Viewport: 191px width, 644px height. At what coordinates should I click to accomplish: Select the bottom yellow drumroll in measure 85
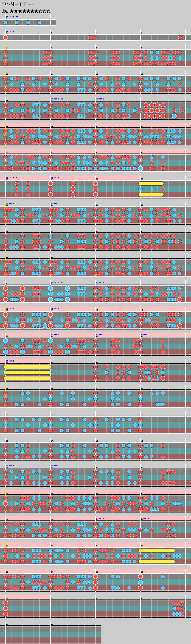coord(157,561)
